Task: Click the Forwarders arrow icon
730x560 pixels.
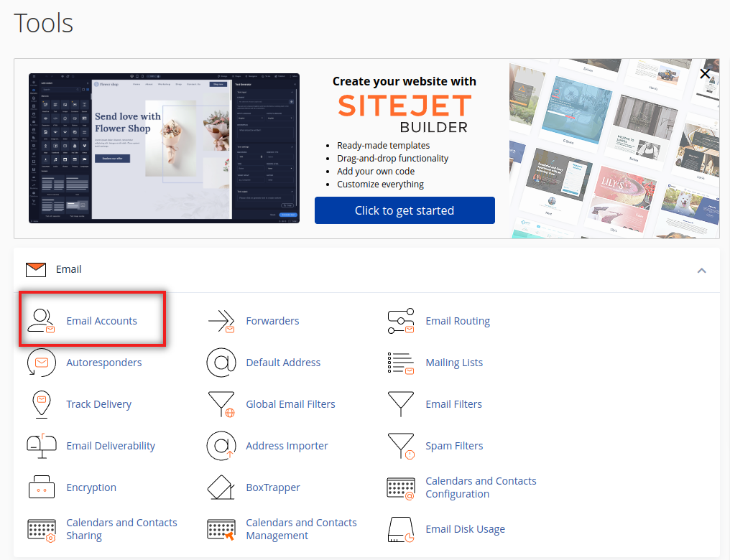Action: 221,321
